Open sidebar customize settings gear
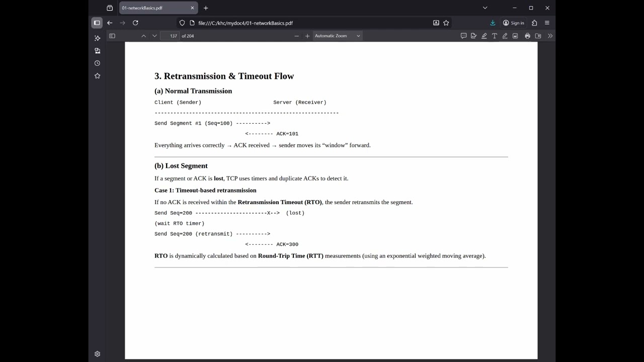644x362 pixels. point(97,354)
